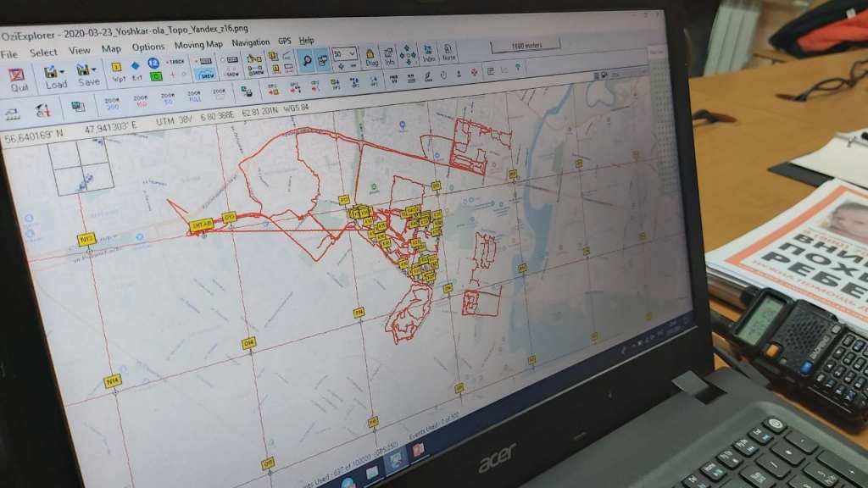The image size is (868, 488).
Task: Open the Moving Map menu
Action: tap(198, 45)
